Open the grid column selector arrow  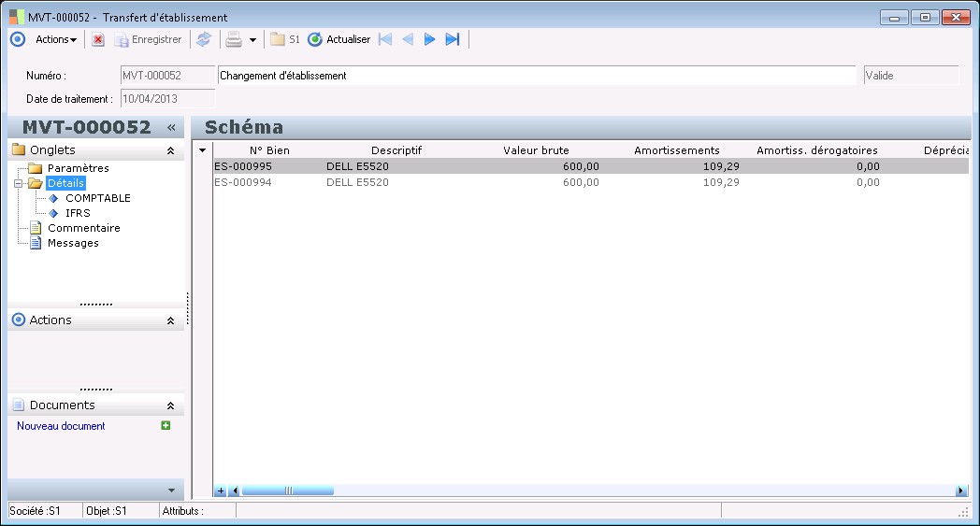tap(203, 150)
